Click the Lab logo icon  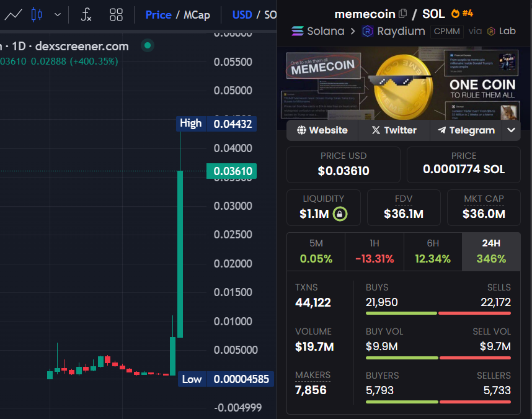[491, 32]
